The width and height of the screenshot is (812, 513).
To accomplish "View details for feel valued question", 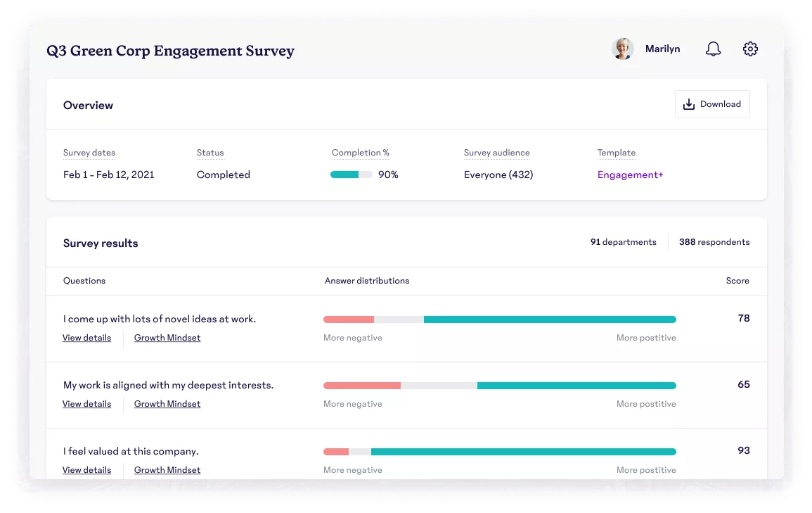I will [x=86, y=470].
